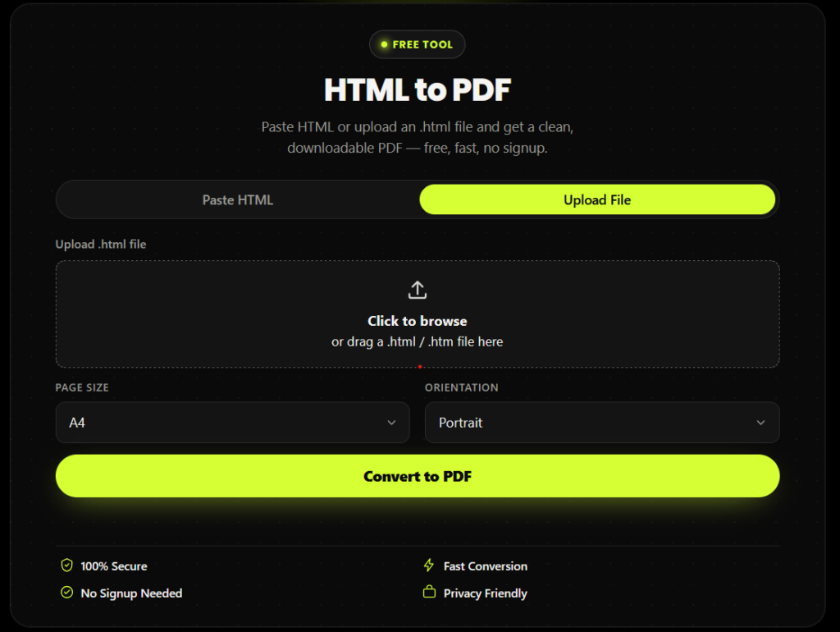The width and height of the screenshot is (840, 632).
Task: Click the checkmark icon beside No Signup Needed
Action: [67, 593]
